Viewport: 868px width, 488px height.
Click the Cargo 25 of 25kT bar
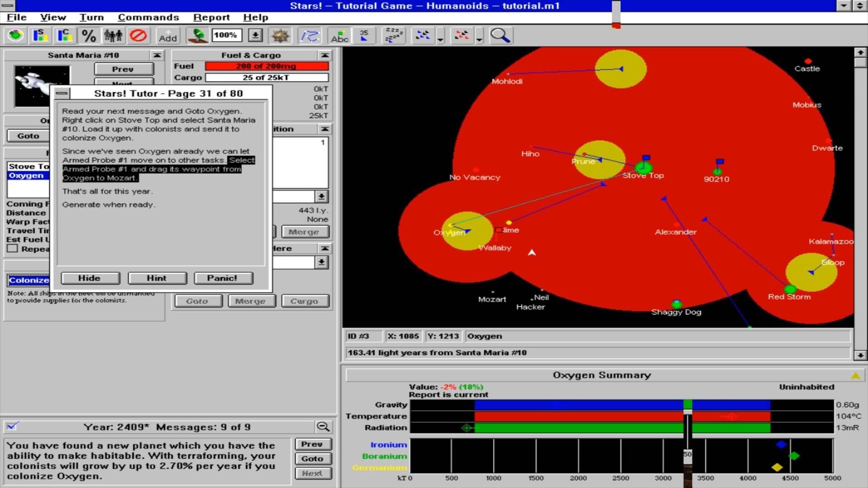coord(266,78)
